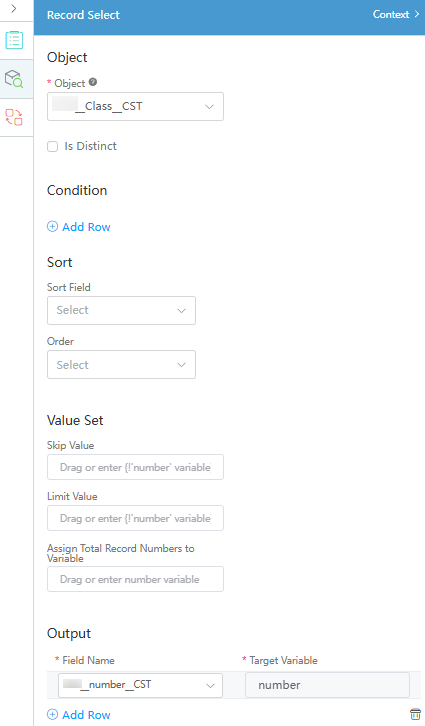
Task: Click Add Row link under Condition
Action: click(86, 227)
